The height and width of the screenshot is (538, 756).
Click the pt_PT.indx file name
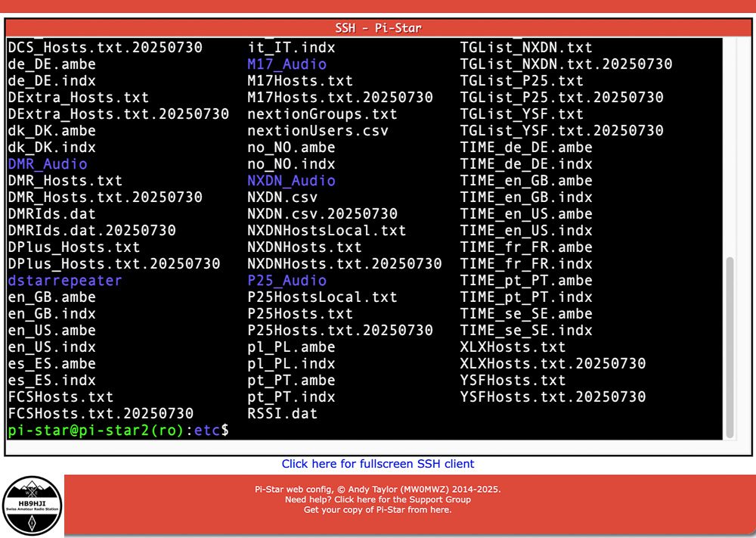(291, 397)
